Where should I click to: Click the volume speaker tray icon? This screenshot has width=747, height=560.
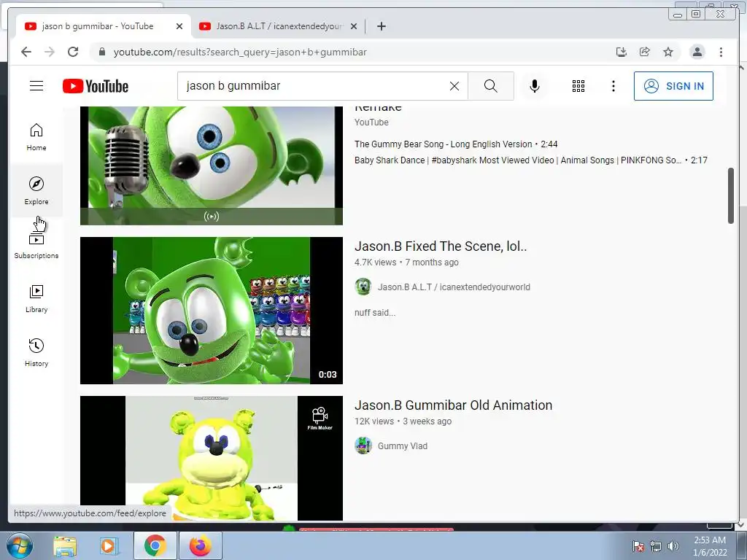point(673,546)
